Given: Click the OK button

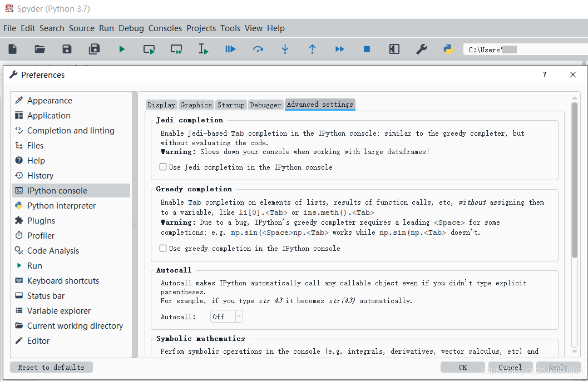Looking at the screenshot, I should click(x=463, y=367).
